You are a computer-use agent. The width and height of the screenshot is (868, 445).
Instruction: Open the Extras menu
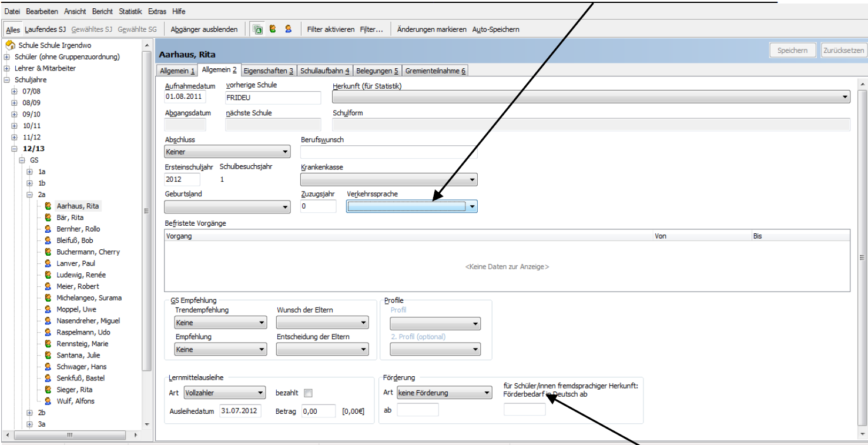(x=158, y=12)
